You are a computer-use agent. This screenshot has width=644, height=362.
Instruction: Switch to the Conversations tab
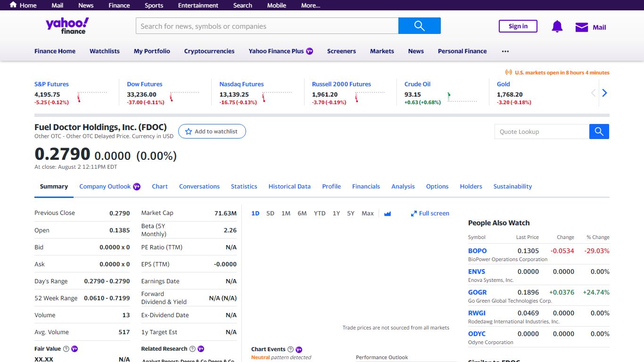199,186
